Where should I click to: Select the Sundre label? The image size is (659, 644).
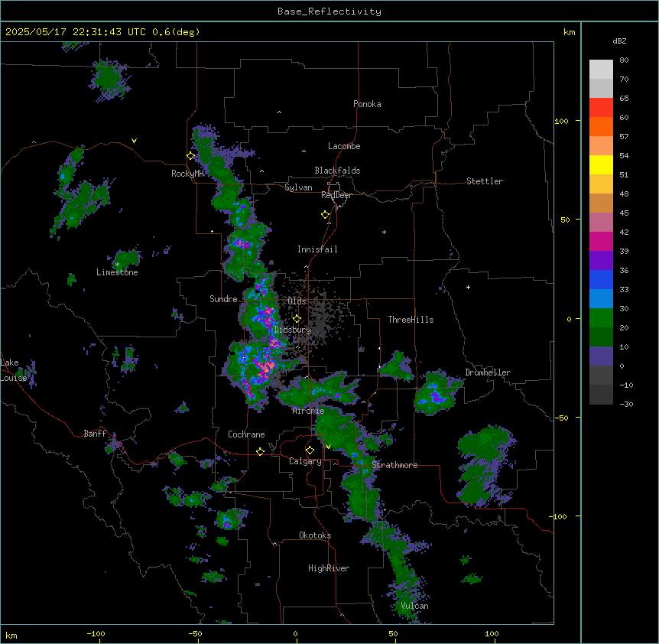(x=223, y=299)
